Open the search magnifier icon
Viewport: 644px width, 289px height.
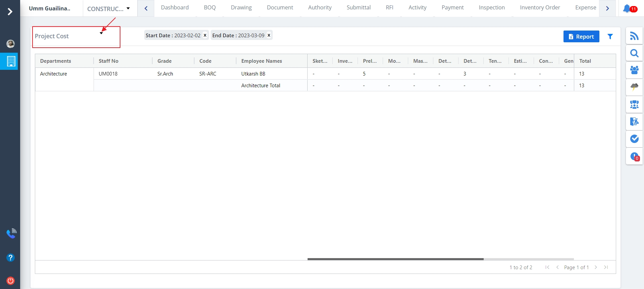coord(634,53)
